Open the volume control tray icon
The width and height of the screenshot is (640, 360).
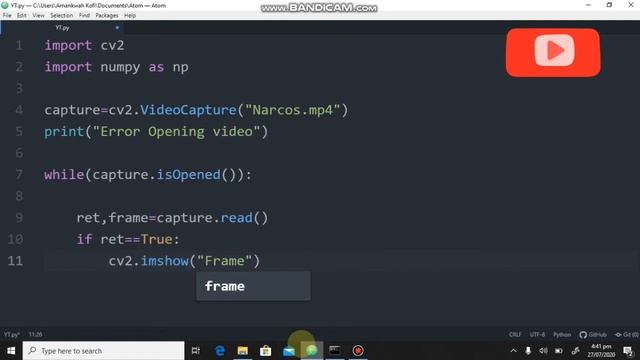(x=543, y=351)
